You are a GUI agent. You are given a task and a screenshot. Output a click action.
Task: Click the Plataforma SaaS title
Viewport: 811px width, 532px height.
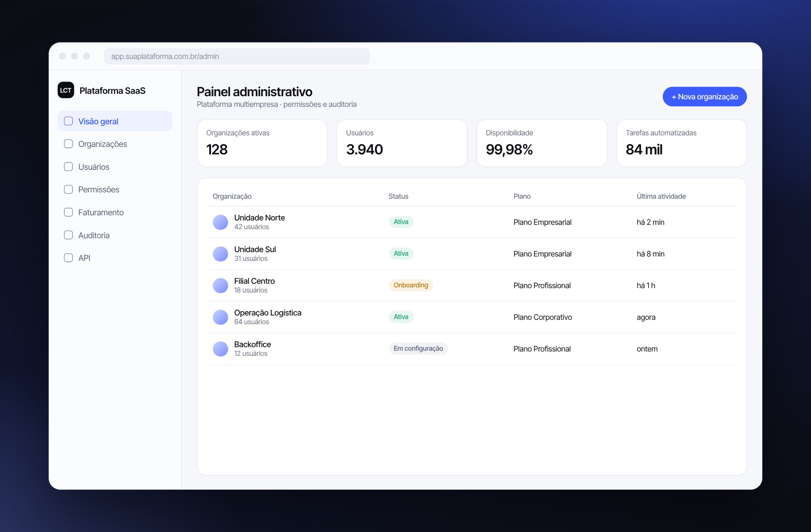click(112, 91)
